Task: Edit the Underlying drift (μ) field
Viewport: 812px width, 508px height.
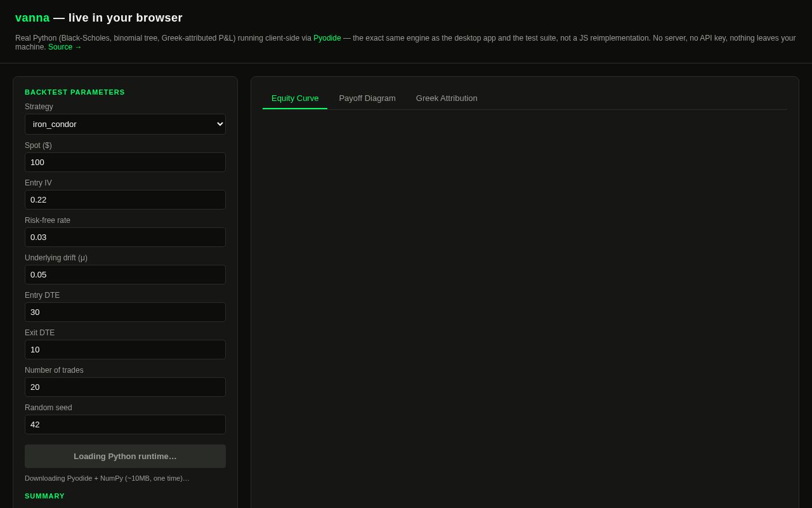Action: [125, 274]
